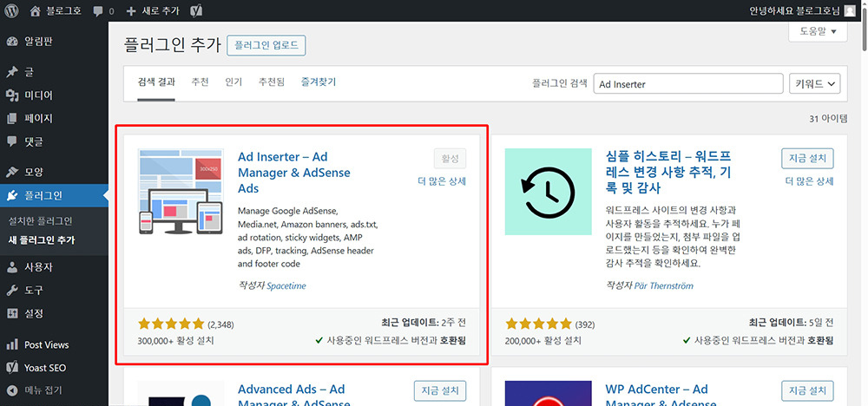The width and height of the screenshot is (868, 406).
Task: Click the 200,000+ 활성 설치 text
Action: [x=543, y=340]
